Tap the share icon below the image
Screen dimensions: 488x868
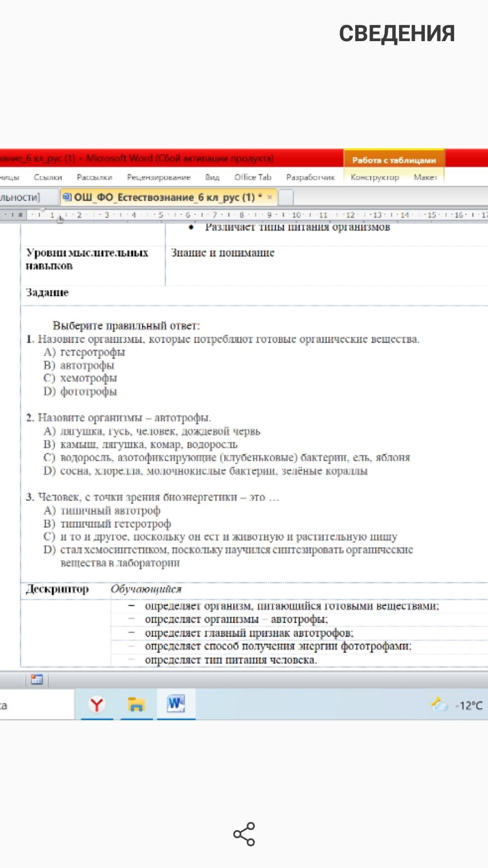click(244, 834)
